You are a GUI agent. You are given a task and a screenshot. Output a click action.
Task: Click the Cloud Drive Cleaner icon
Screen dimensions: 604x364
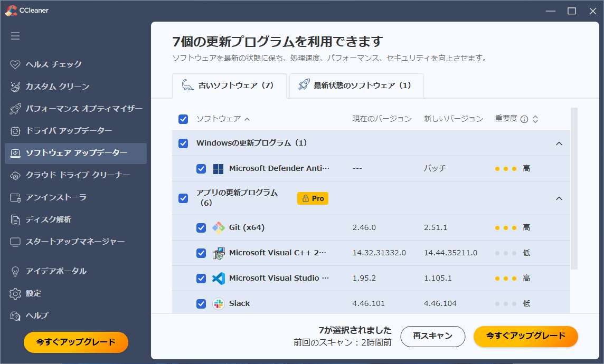coord(15,175)
